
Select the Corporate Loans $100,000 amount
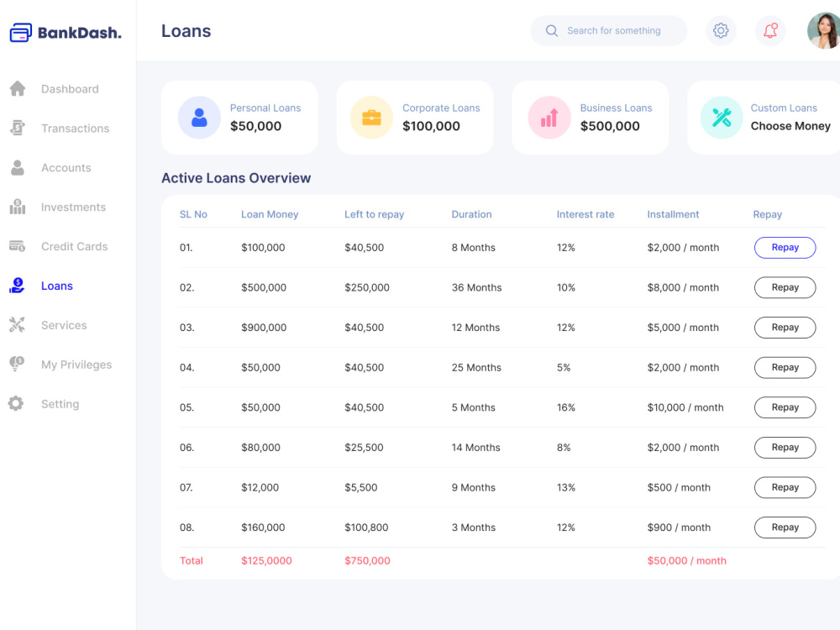(x=431, y=126)
